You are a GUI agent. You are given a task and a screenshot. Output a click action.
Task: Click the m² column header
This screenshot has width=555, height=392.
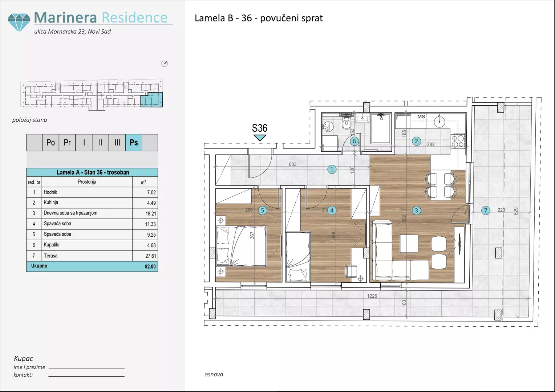(x=143, y=182)
